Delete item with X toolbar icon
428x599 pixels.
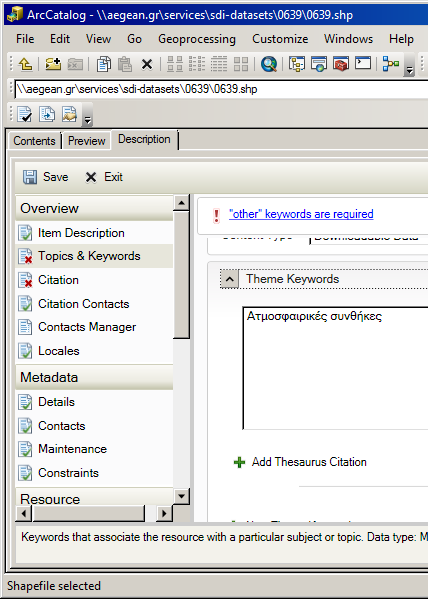[x=147, y=64]
